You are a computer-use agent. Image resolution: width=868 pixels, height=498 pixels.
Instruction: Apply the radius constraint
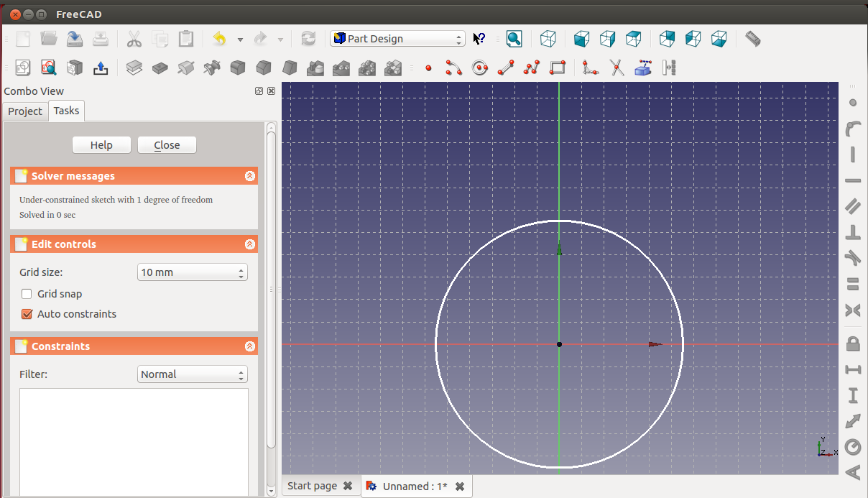click(x=853, y=447)
